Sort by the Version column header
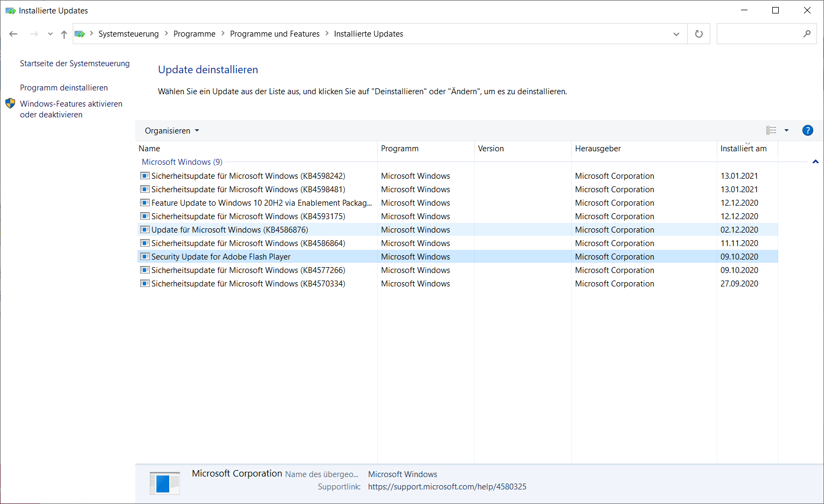The width and height of the screenshot is (824, 504). [523, 149]
